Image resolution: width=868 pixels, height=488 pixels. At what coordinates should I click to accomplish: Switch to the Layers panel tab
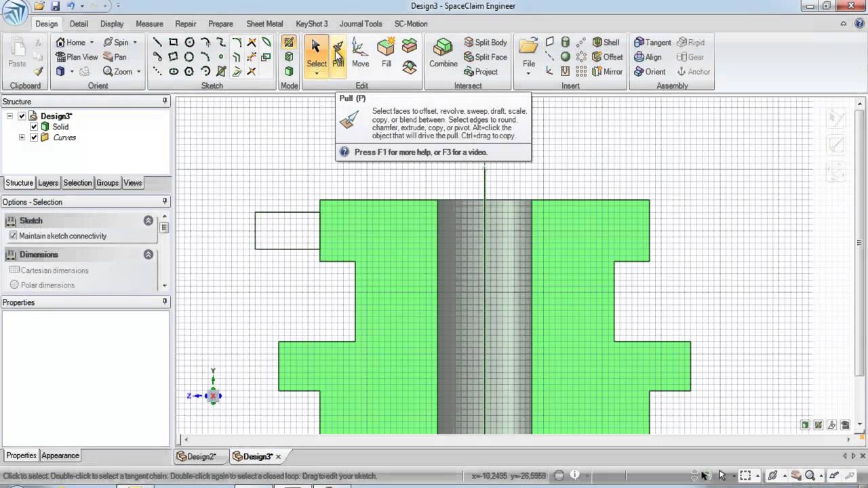tap(48, 183)
